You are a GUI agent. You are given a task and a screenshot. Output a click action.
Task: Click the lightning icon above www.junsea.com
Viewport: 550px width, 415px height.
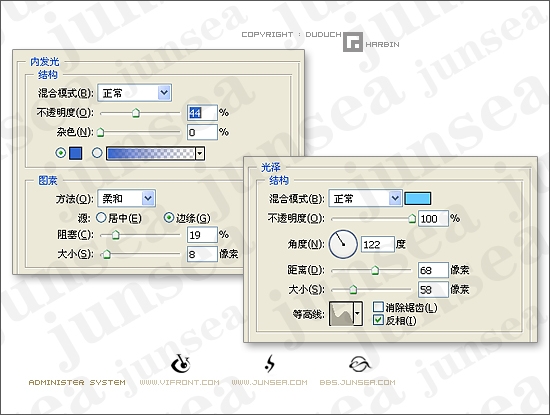270,364
